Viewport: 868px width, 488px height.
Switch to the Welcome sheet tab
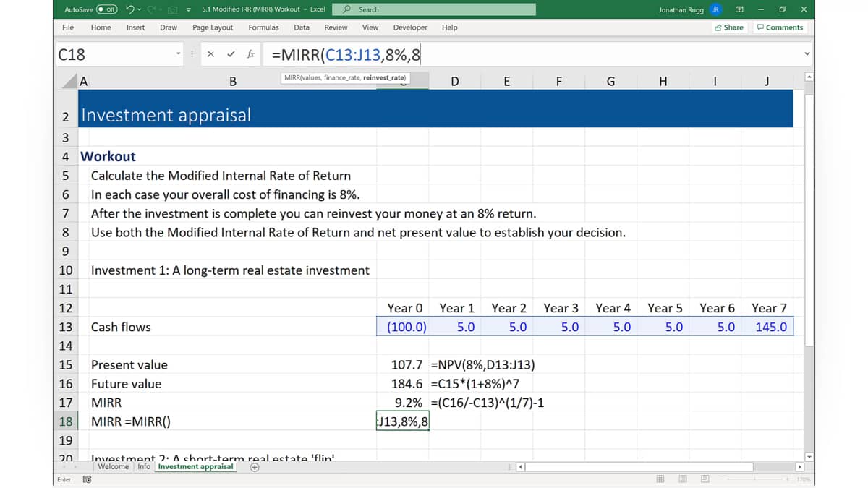(x=114, y=466)
